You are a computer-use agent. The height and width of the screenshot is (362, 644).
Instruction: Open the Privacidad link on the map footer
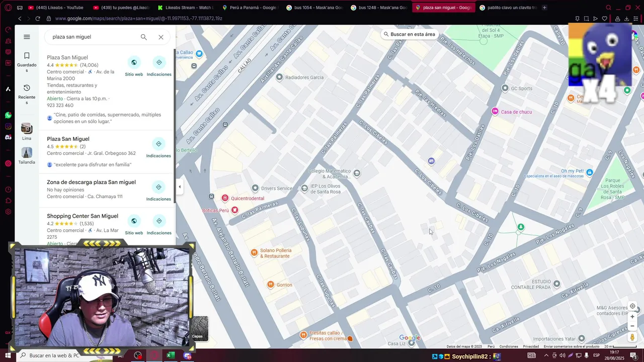pyautogui.click(x=531, y=346)
